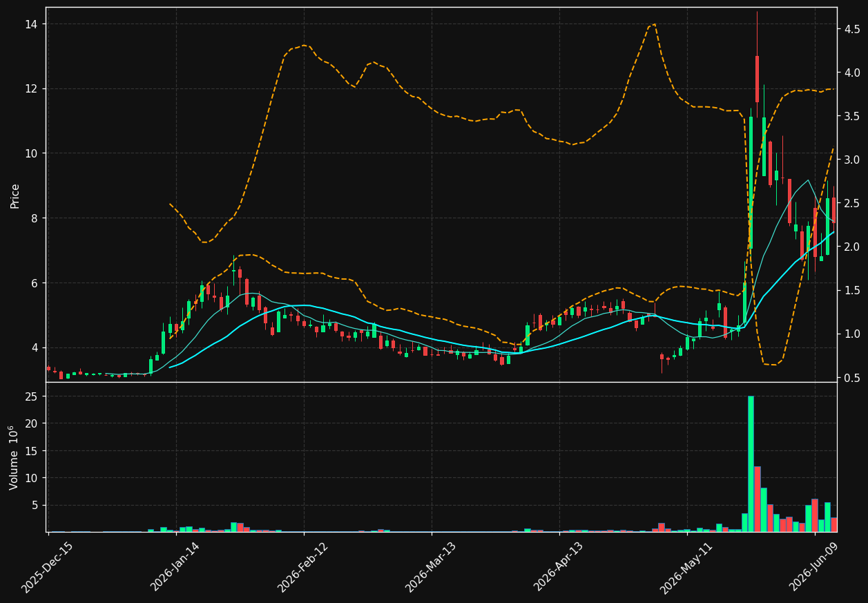Click the Volume 10⁶ axis title
The width and height of the screenshot is (868, 603).
tap(15, 457)
